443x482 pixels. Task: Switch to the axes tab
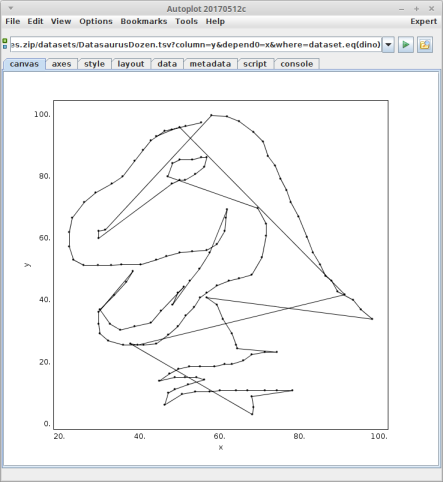point(62,64)
